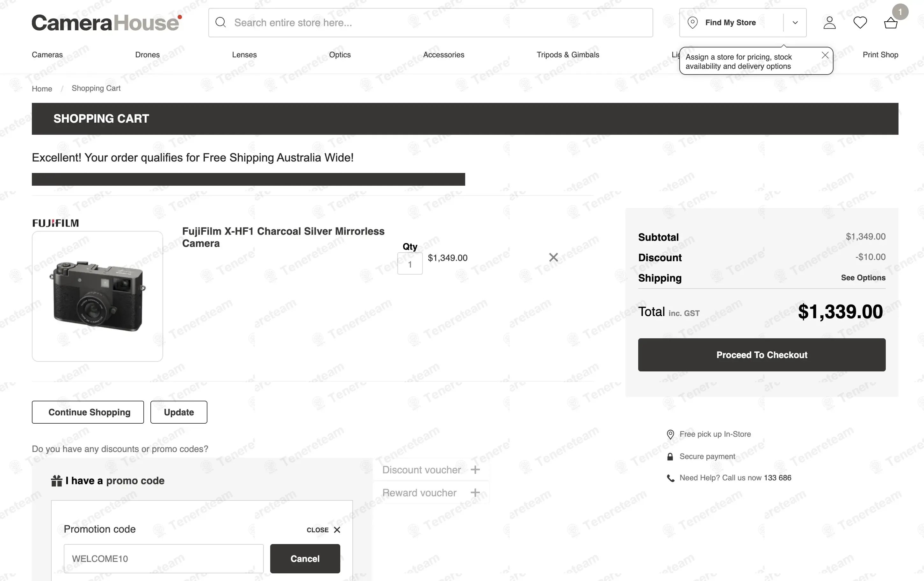Open the Lenses menu

244,55
